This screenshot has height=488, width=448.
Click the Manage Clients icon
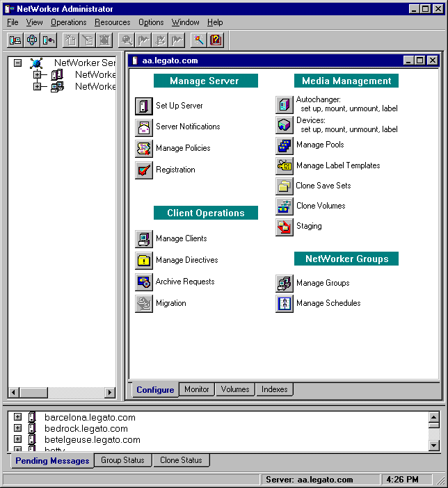(144, 239)
